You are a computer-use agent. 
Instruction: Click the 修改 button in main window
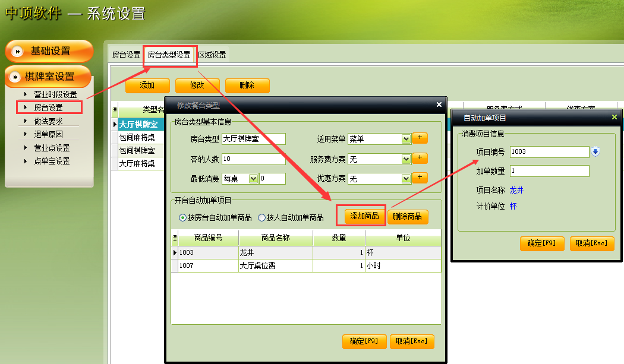(197, 85)
